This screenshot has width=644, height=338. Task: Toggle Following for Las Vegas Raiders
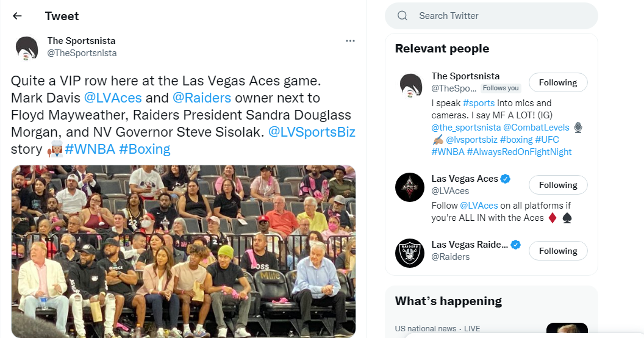coord(557,251)
